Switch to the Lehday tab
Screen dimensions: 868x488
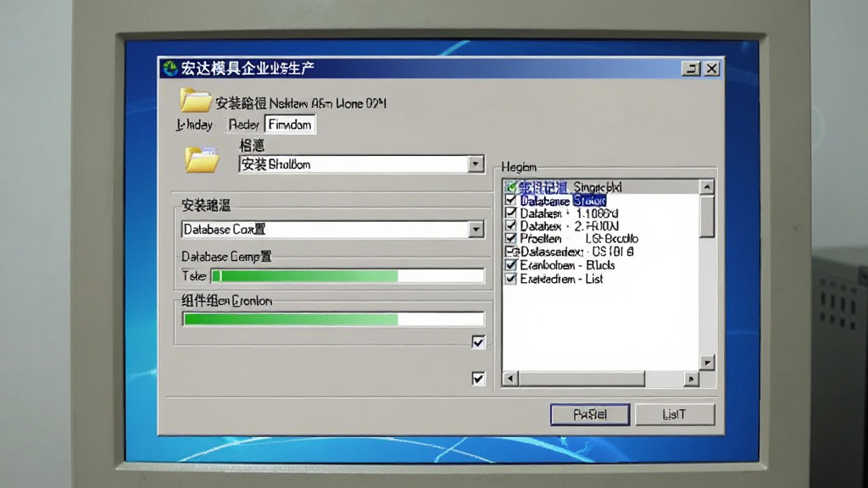coord(194,125)
